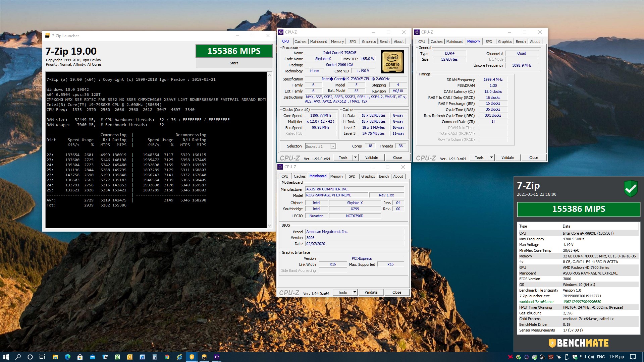Image resolution: width=644 pixels, height=362 pixels.
Task: Click the 7-Zip console scrollbar up arrow
Action: click(x=269, y=75)
